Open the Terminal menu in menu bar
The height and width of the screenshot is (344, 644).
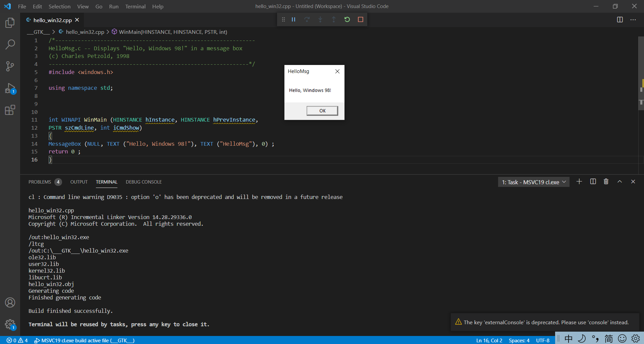pyautogui.click(x=135, y=6)
